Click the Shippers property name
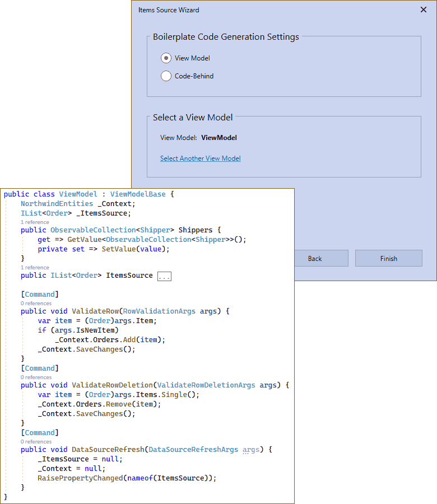Viewport: 437px width, 504px height. 196,230
